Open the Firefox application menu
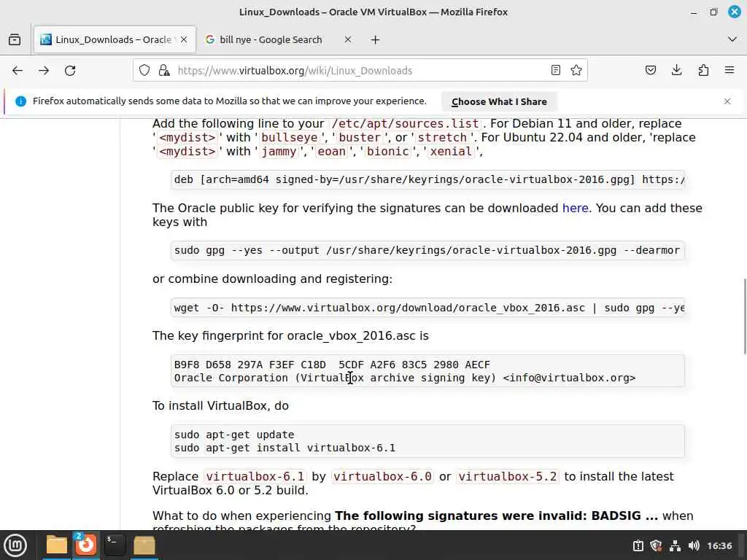The height and width of the screenshot is (560, 747). 729,71
